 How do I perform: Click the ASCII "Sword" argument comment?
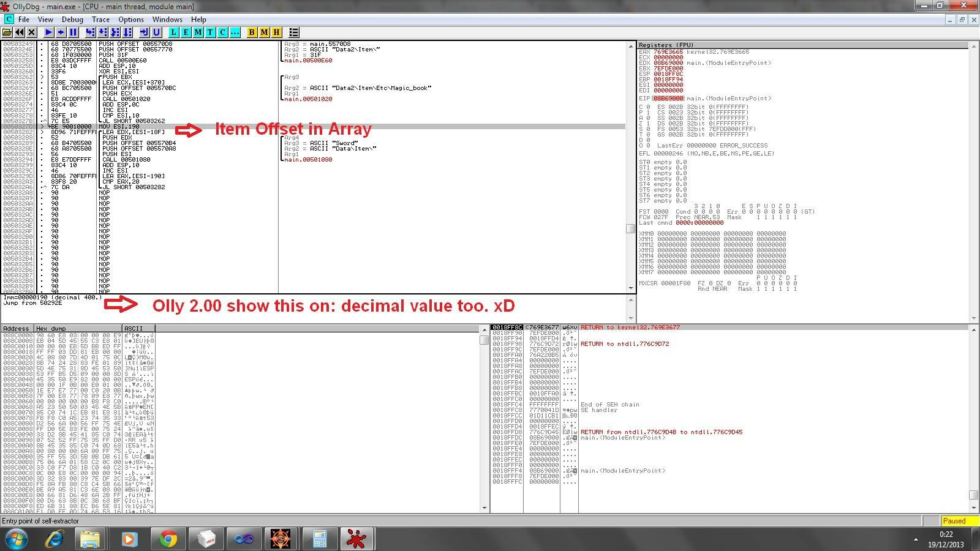(321, 143)
